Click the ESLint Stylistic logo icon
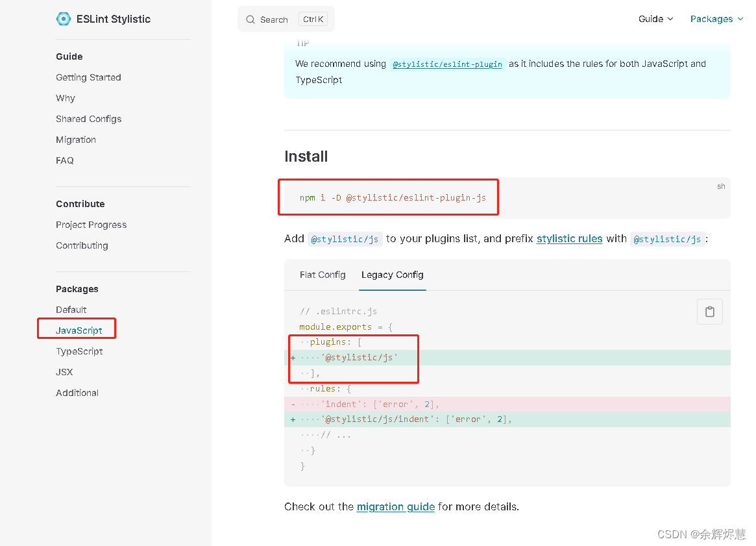The width and height of the screenshot is (756, 546). pyautogui.click(x=63, y=19)
